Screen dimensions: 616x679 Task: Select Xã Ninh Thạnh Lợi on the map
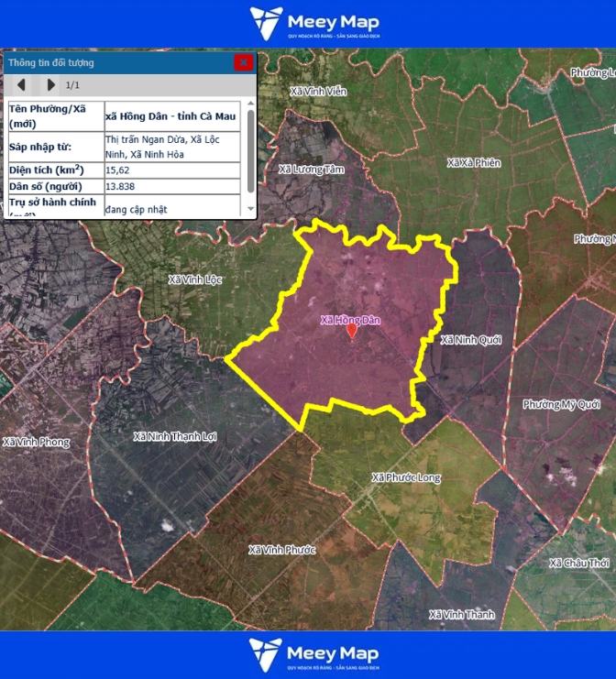pyautogui.click(x=174, y=436)
